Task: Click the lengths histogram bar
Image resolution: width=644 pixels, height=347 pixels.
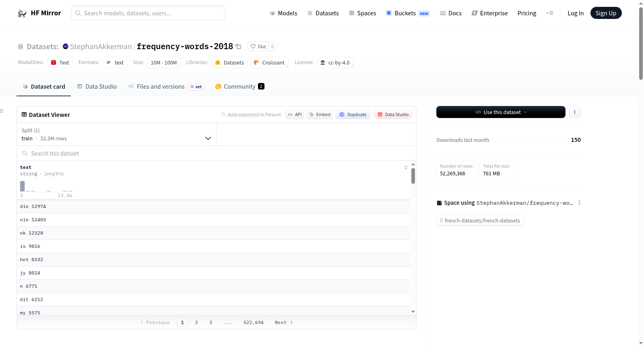Action: coord(22,186)
